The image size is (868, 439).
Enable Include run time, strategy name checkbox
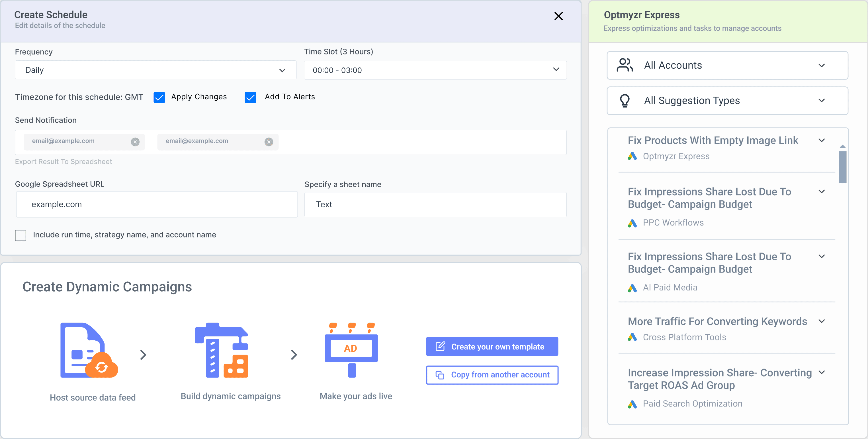[x=21, y=235]
